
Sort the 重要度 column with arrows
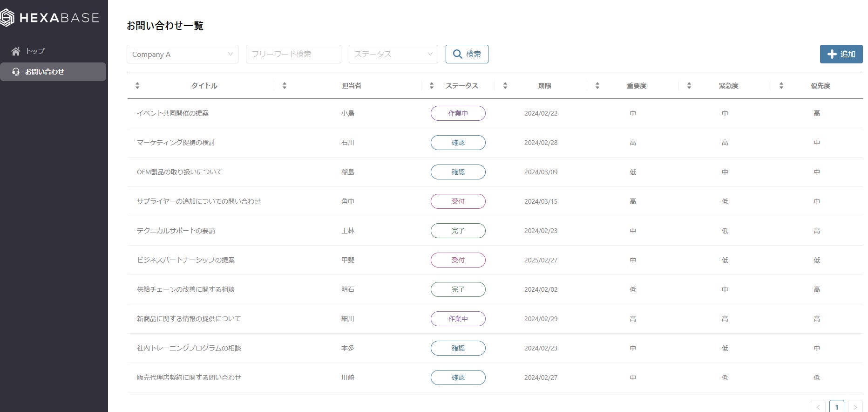click(597, 86)
